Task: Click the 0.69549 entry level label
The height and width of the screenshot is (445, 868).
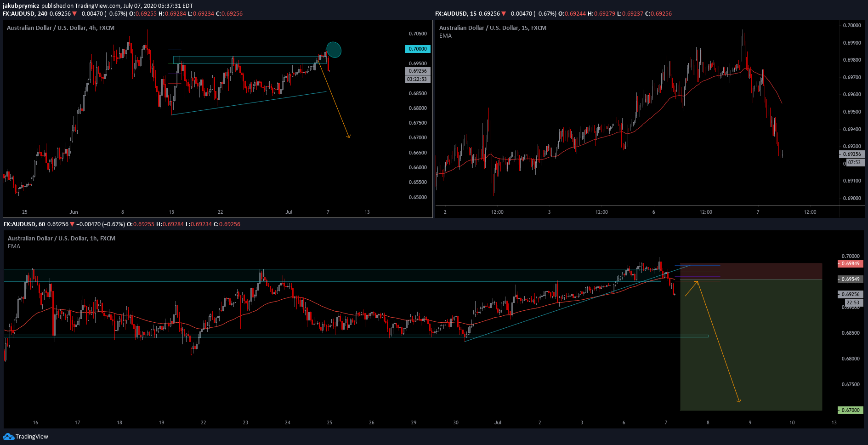Action: click(851, 279)
